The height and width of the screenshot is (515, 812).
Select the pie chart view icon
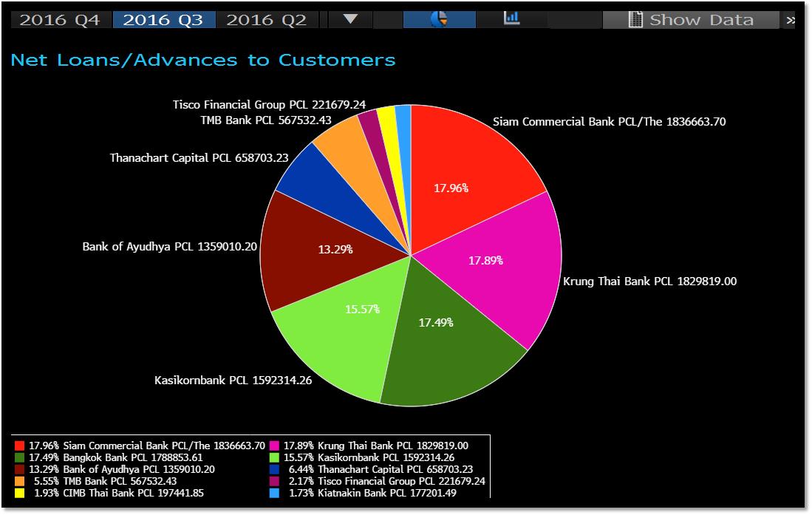[439, 20]
